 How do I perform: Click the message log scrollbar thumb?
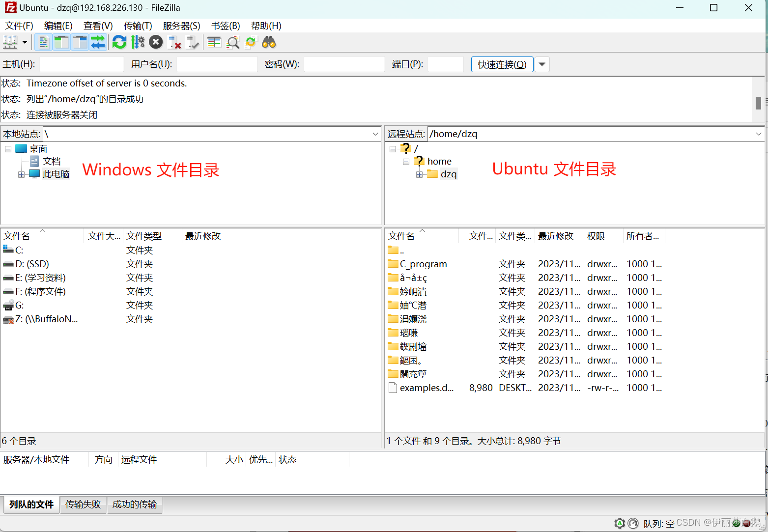pos(758,103)
